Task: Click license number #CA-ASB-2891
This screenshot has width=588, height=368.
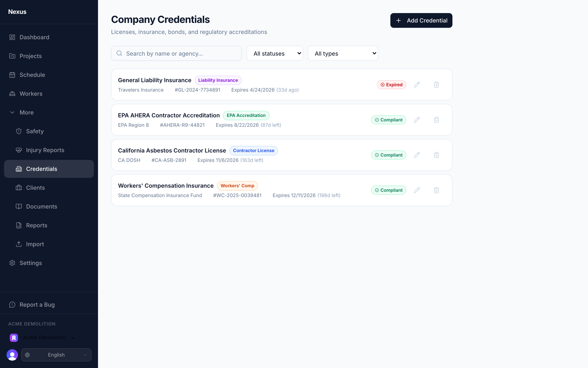Action: pyautogui.click(x=169, y=160)
